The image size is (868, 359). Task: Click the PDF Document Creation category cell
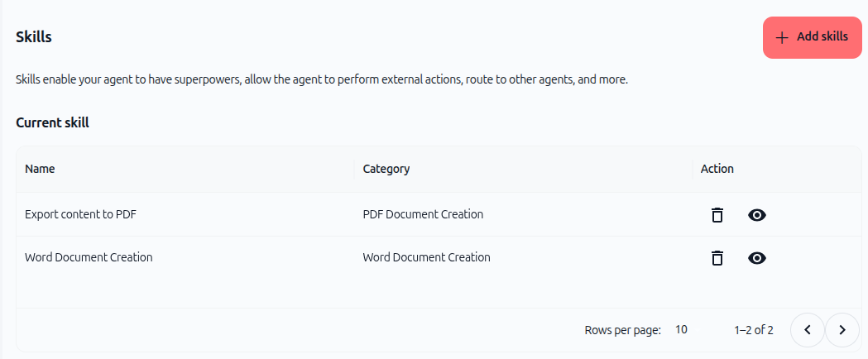coord(423,214)
